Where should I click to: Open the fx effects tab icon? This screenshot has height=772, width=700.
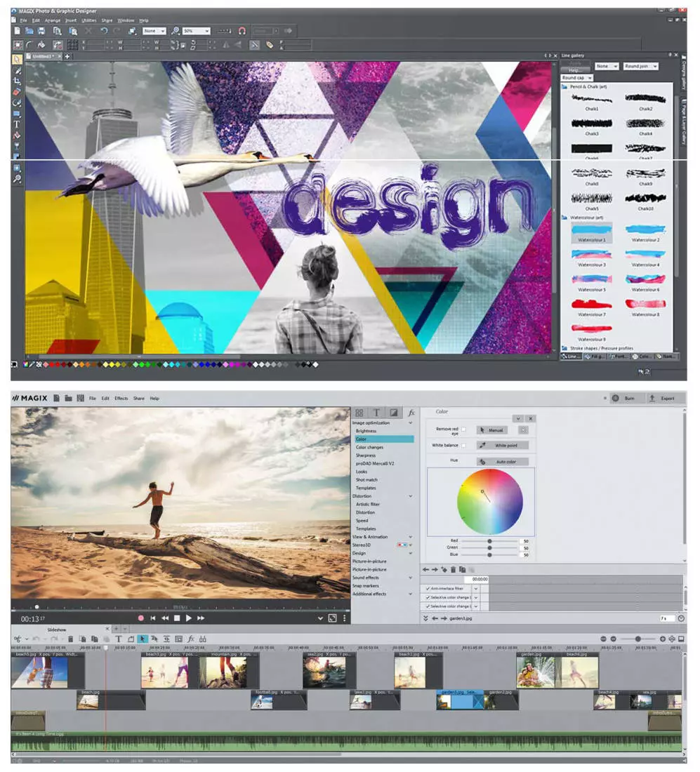[x=411, y=413]
